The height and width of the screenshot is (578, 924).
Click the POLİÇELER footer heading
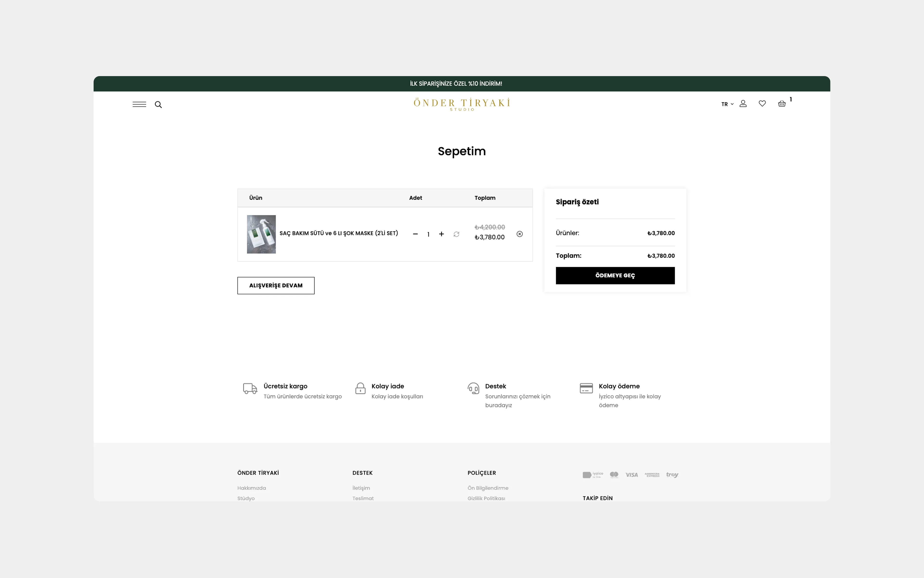pyautogui.click(x=481, y=473)
